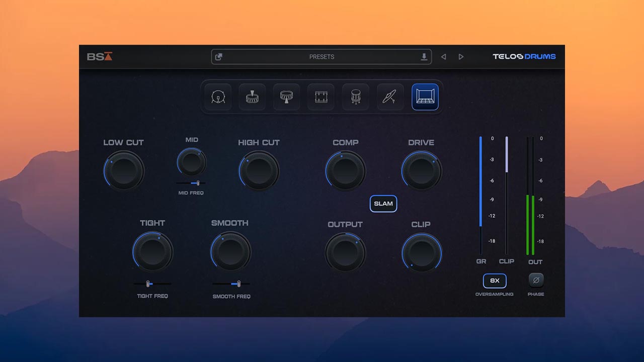Toggle 8X oversampling
This screenshot has width=644, height=362.
pyautogui.click(x=495, y=281)
